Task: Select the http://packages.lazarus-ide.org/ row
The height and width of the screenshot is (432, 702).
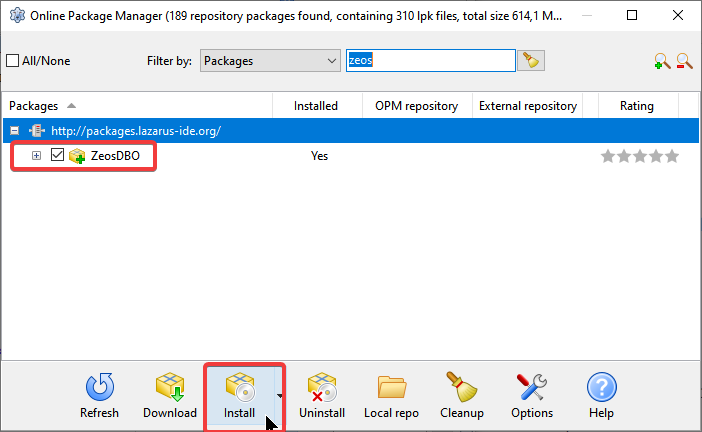Action: click(351, 131)
